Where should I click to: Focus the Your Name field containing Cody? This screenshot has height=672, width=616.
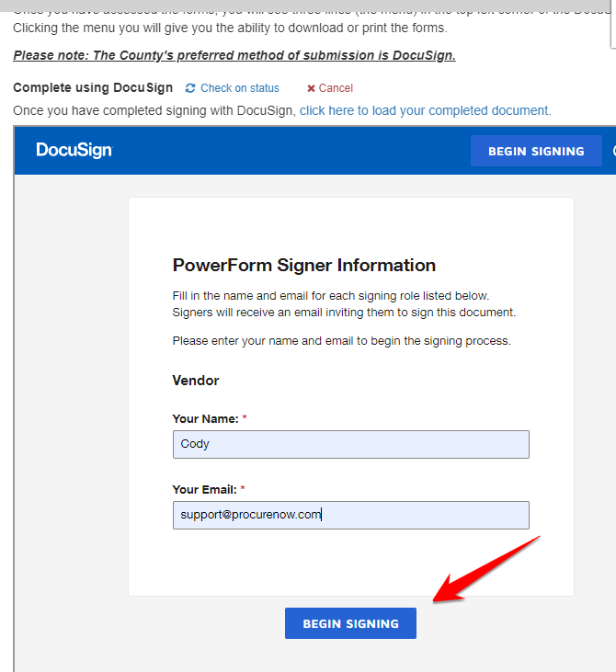(350, 444)
